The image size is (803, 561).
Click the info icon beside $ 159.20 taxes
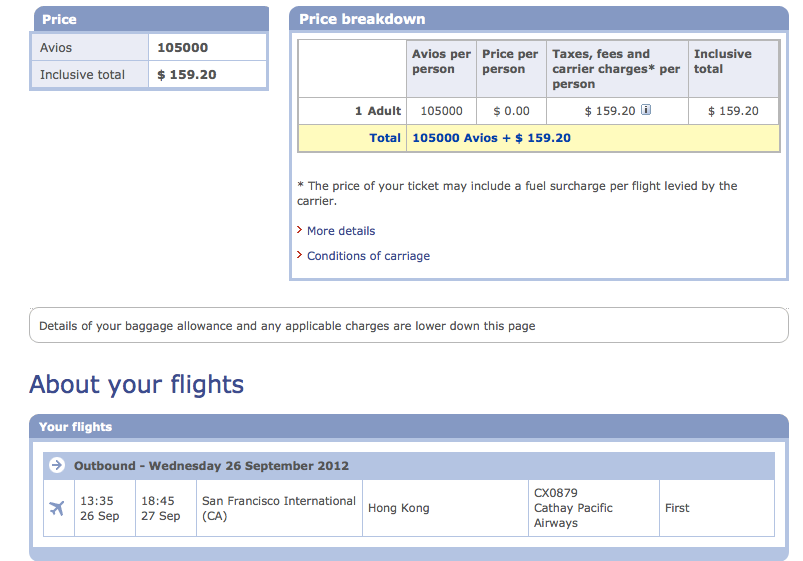click(646, 110)
